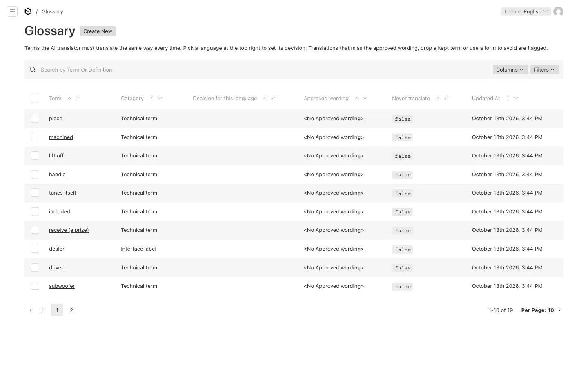Sort Never translate ascending
The height and width of the screenshot is (368, 588).
pyautogui.click(x=438, y=98)
